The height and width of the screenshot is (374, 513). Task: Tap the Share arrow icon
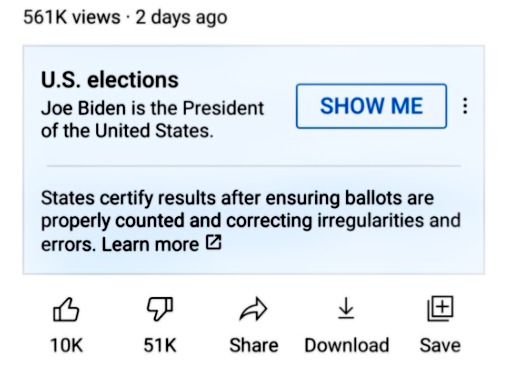click(x=253, y=309)
